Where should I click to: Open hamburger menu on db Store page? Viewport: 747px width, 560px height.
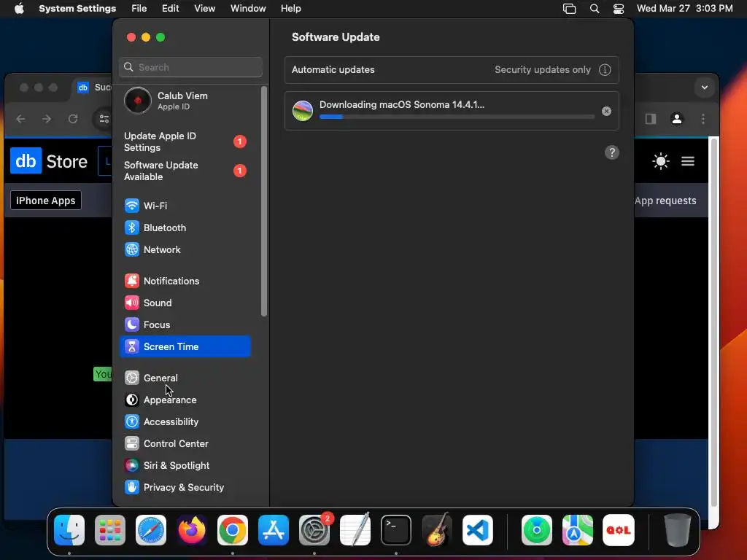[687, 161]
